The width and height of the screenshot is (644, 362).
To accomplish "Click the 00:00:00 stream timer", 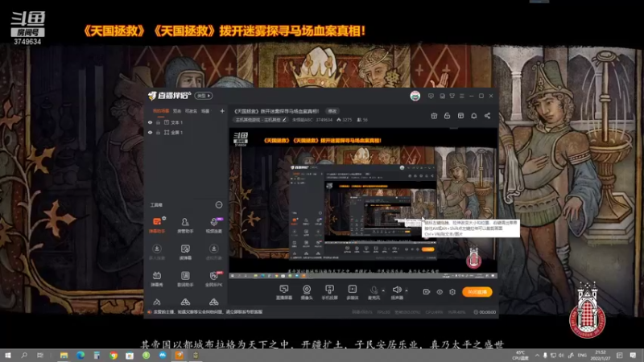I will tap(485, 312).
